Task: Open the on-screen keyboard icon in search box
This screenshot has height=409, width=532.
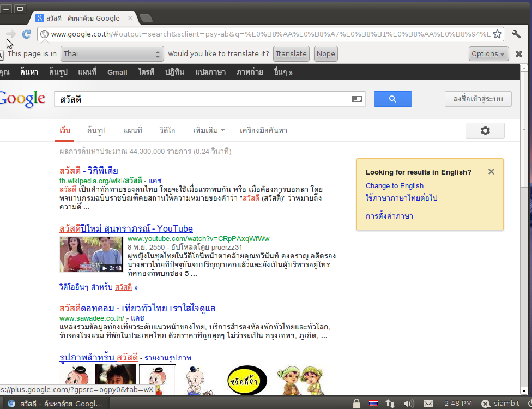Action: [x=356, y=99]
